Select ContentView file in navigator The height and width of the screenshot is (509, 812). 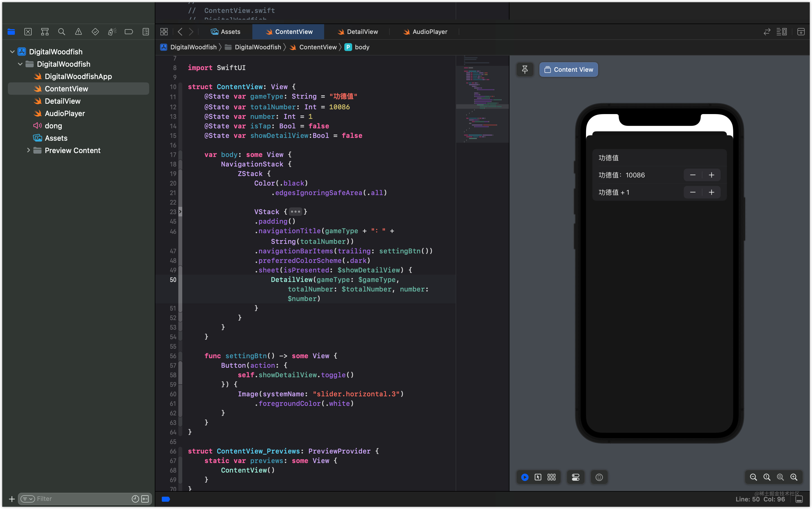click(x=78, y=89)
